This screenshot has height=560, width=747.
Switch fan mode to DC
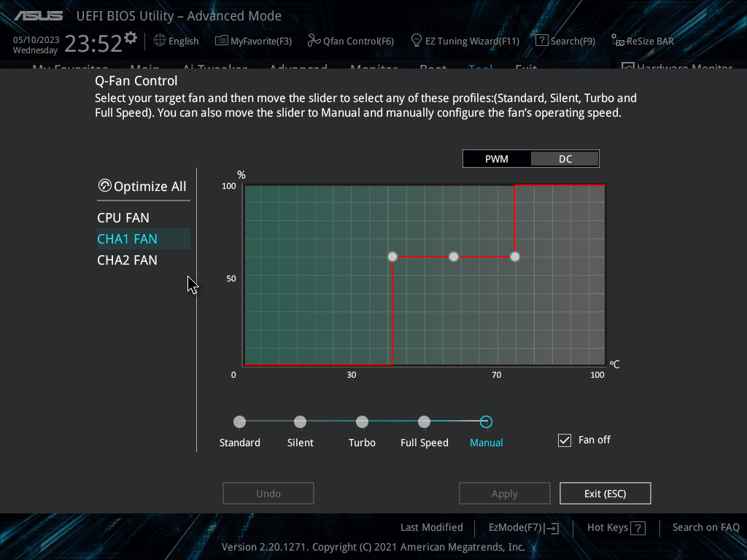(565, 158)
